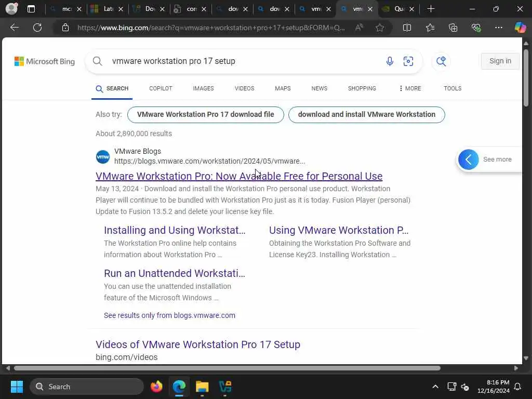532x399 pixels.
Task: Switch to the VIDEOS search tab
Action: (244, 88)
